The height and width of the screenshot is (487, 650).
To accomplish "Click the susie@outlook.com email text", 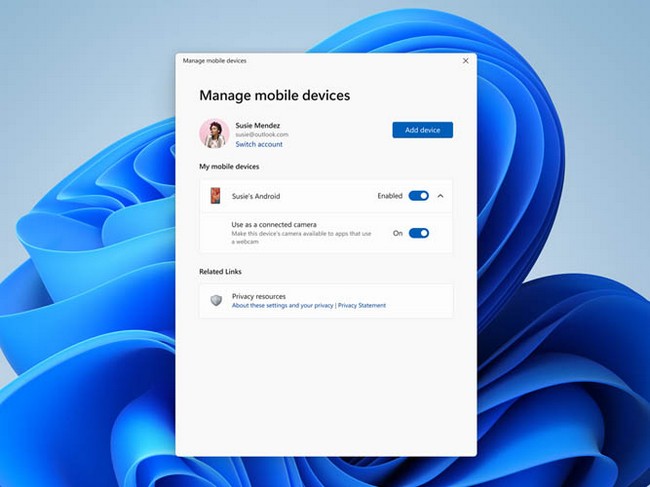I will coord(262,135).
